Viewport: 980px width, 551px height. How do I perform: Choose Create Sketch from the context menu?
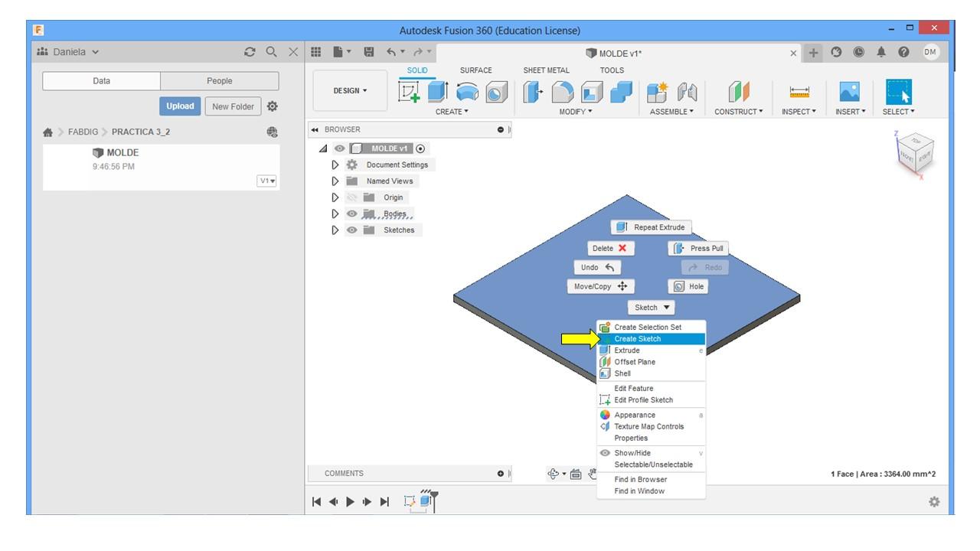pos(652,339)
